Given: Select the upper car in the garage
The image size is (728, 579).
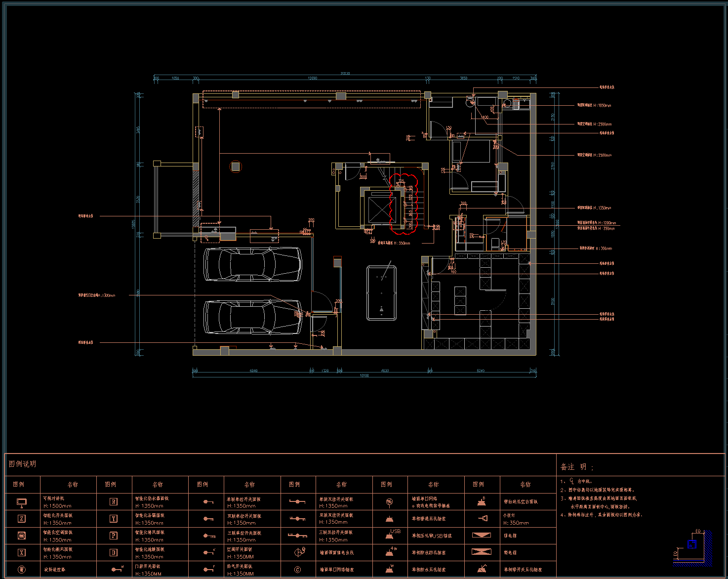Looking at the screenshot, I should 253,264.
